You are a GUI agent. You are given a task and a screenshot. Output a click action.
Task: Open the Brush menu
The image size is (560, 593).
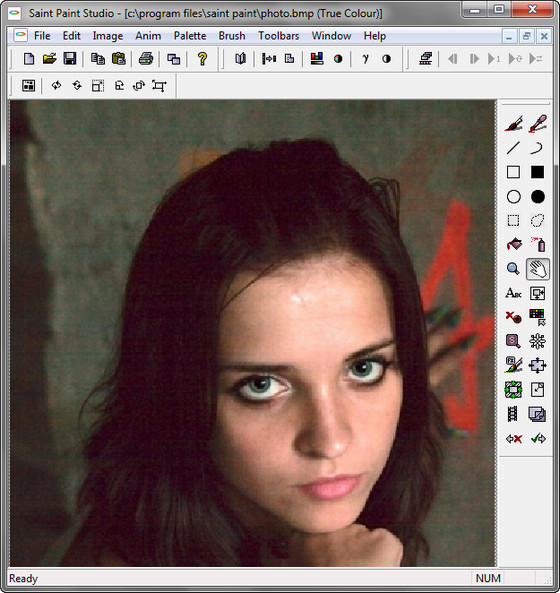232,36
